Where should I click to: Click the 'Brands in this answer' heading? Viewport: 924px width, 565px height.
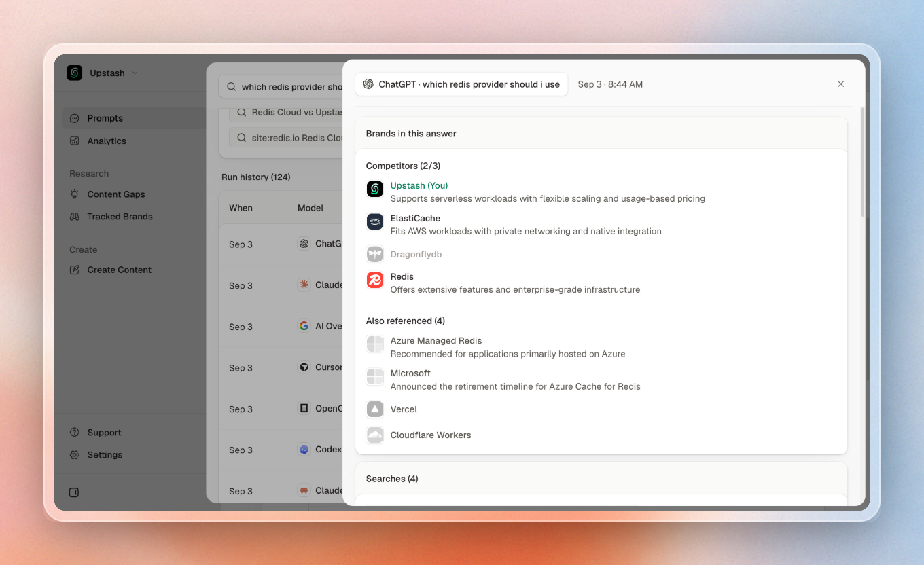coord(411,134)
